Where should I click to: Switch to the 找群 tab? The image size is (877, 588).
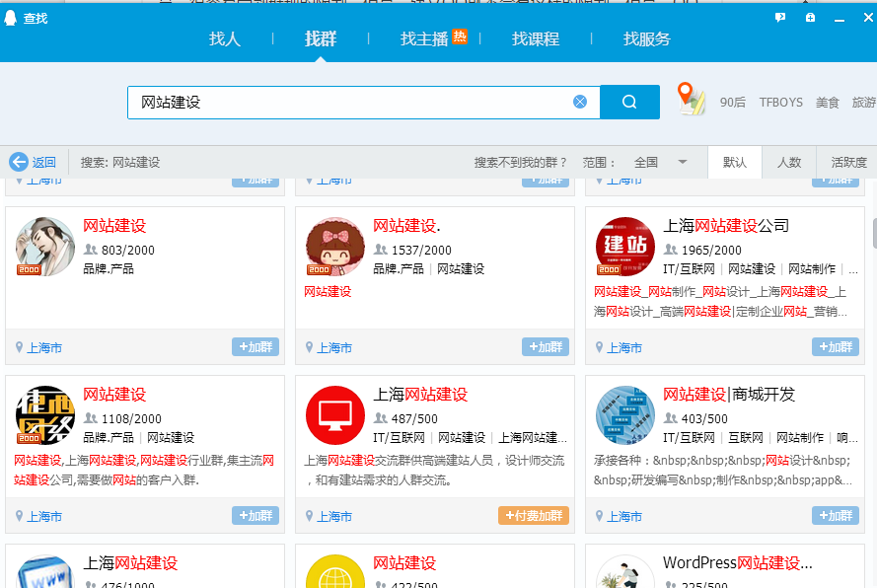pyautogui.click(x=321, y=38)
